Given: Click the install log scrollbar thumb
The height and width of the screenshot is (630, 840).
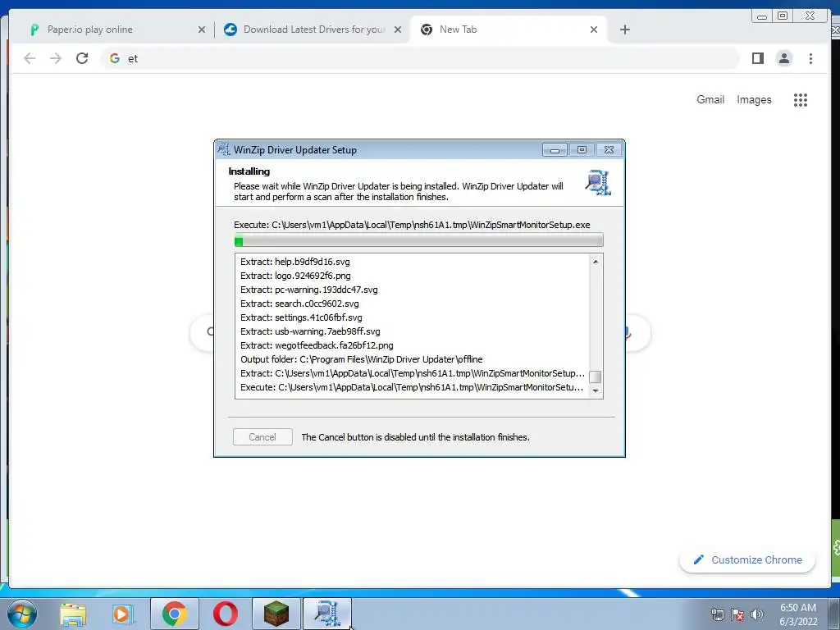Looking at the screenshot, I should [x=596, y=377].
